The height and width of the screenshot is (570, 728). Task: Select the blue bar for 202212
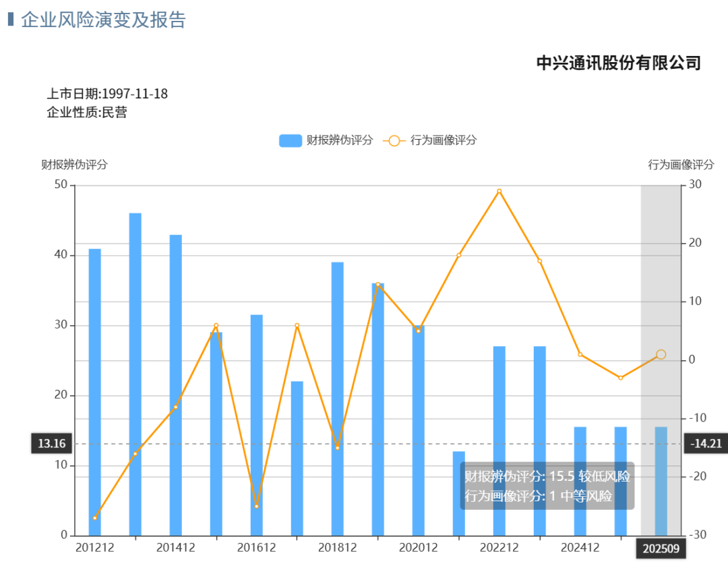click(x=499, y=441)
